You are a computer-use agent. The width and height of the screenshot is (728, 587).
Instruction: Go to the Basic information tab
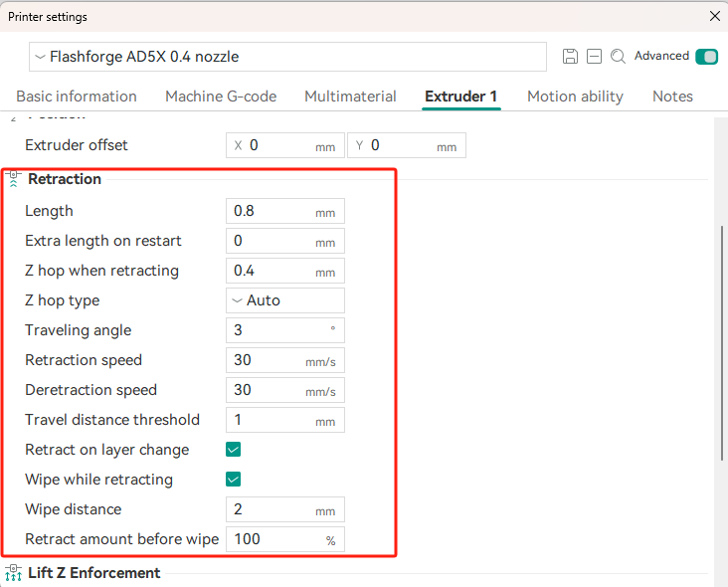click(x=77, y=97)
